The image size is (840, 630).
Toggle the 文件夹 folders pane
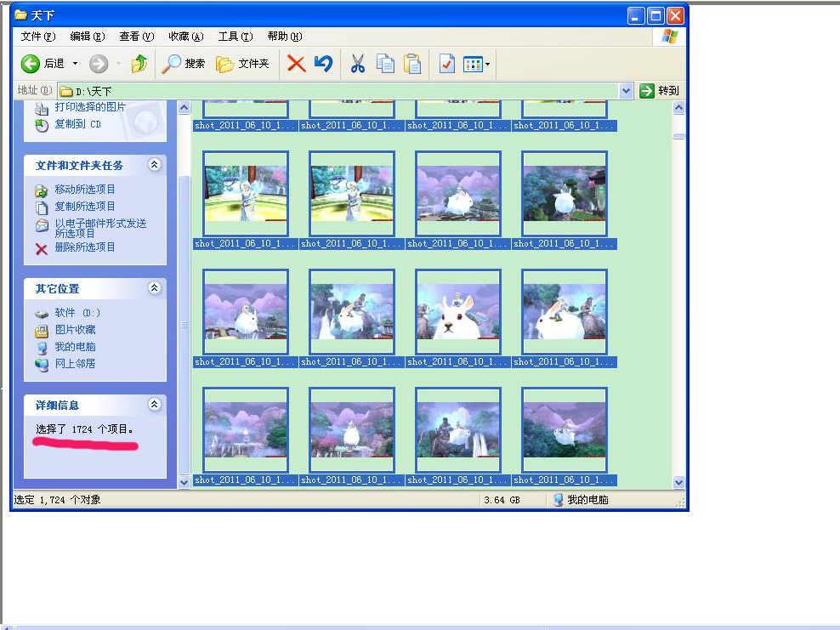(242, 64)
